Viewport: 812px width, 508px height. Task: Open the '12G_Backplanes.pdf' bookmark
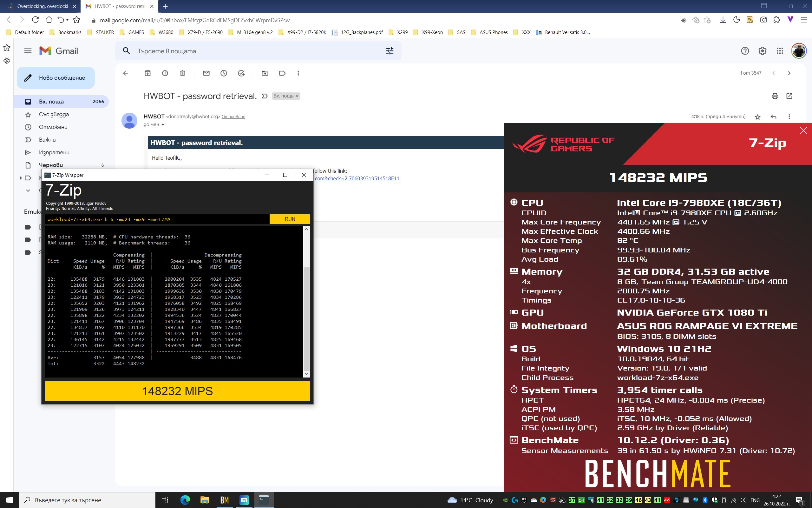tap(357, 32)
